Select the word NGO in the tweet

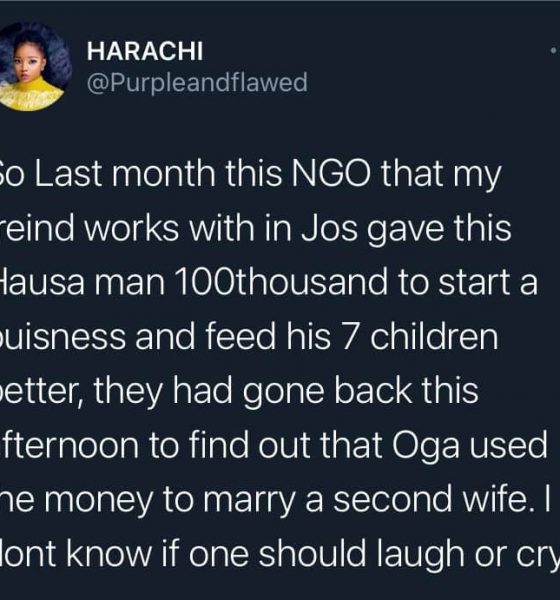click(x=332, y=173)
